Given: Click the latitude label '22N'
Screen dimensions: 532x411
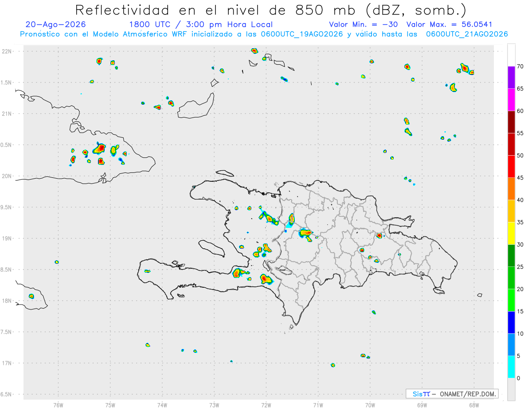Looking at the screenshot, I should (x=7, y=51).
